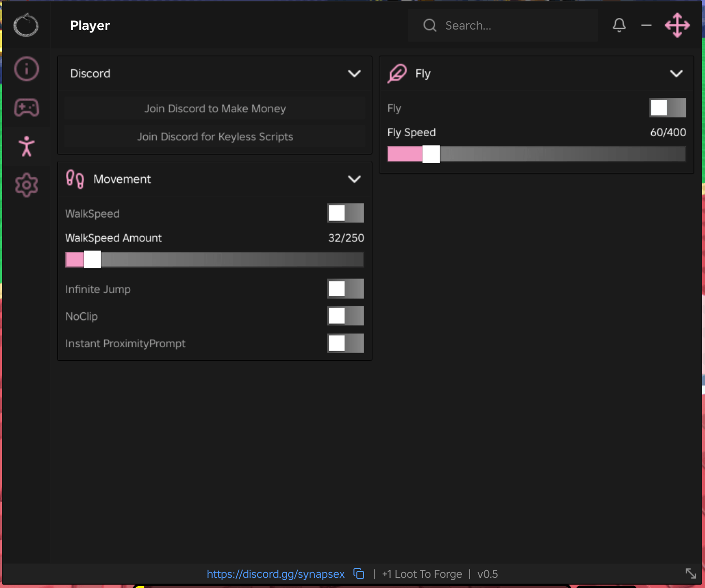705x588 pixels.
Task: Select the game controller sidebar icon
Action: click(26, 108)
